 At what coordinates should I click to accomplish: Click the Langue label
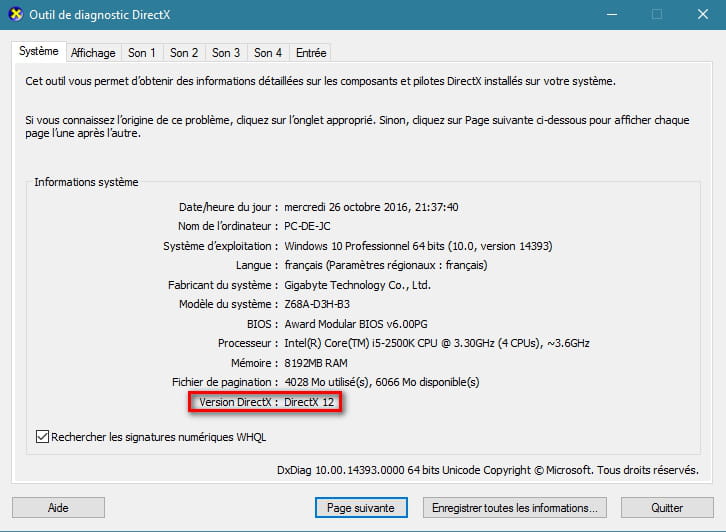pyautogui.click(x=257, y=265)
